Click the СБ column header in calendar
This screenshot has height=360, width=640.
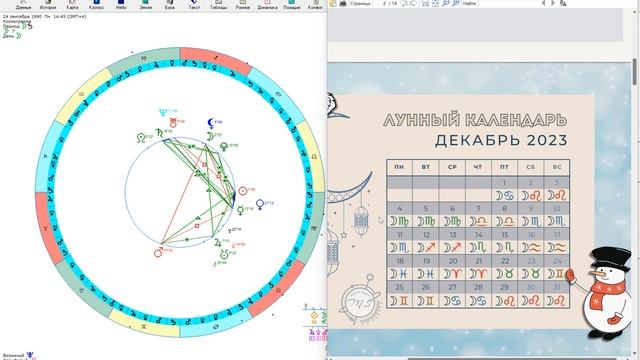click(x=531, y=167)
